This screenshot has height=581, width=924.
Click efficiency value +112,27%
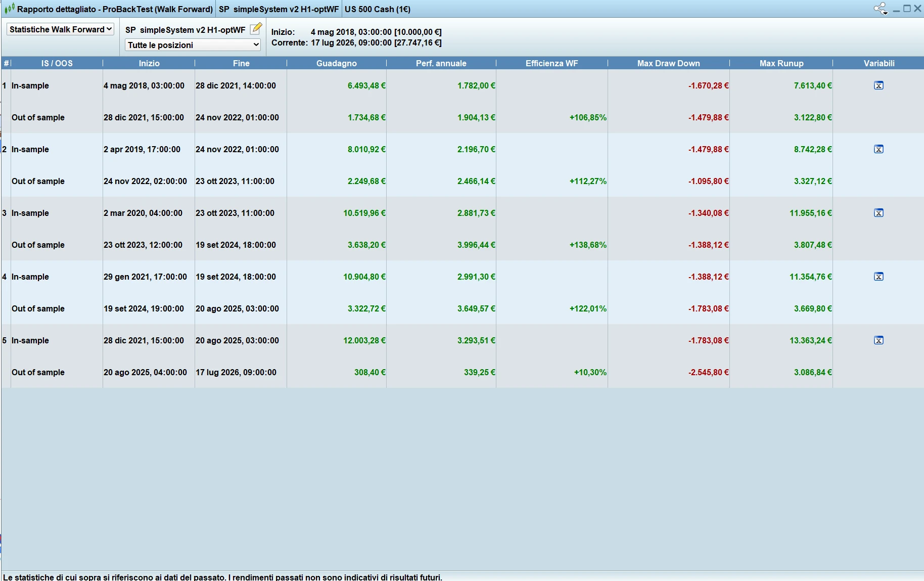588,181
